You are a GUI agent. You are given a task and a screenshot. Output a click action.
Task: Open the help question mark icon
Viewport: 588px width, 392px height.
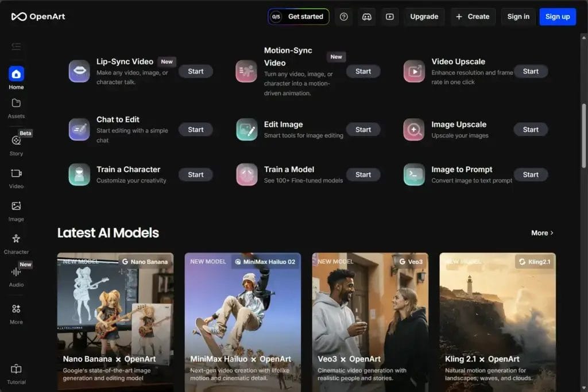[x=343, y=17]
